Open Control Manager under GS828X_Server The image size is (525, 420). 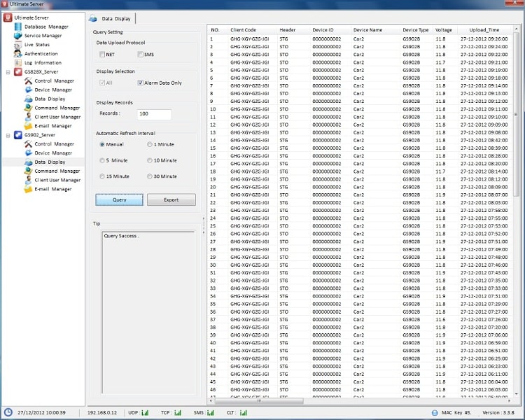(54, 81)
